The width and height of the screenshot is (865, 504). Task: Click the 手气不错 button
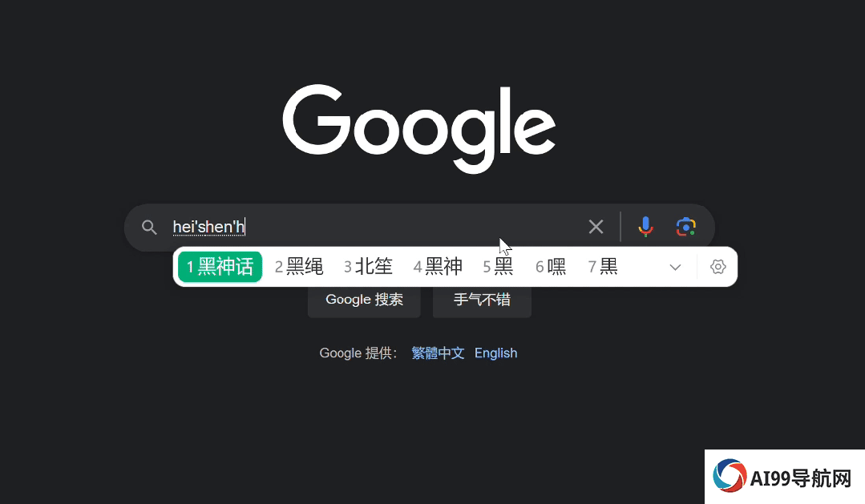click(x=482, y=300)
